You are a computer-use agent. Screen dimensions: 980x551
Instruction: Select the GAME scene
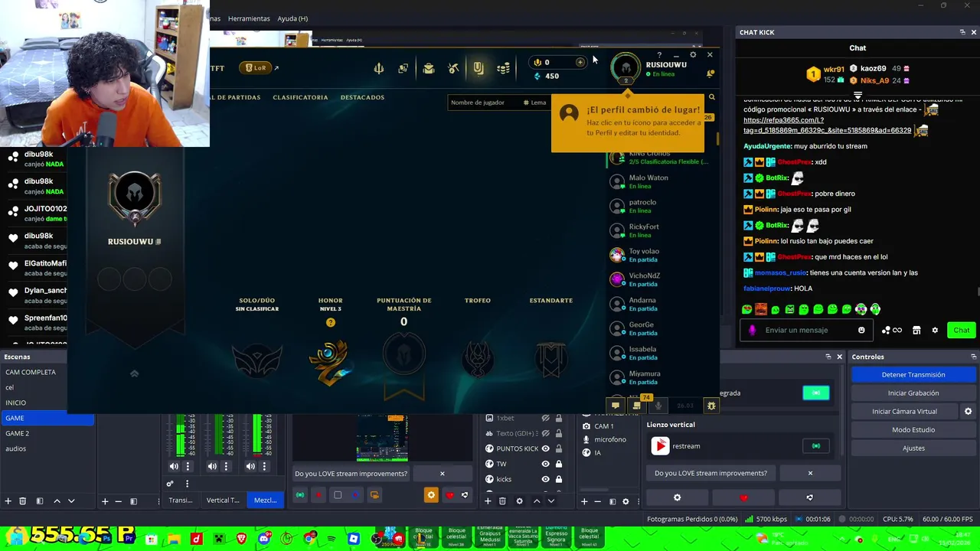[x=47, y=418]
